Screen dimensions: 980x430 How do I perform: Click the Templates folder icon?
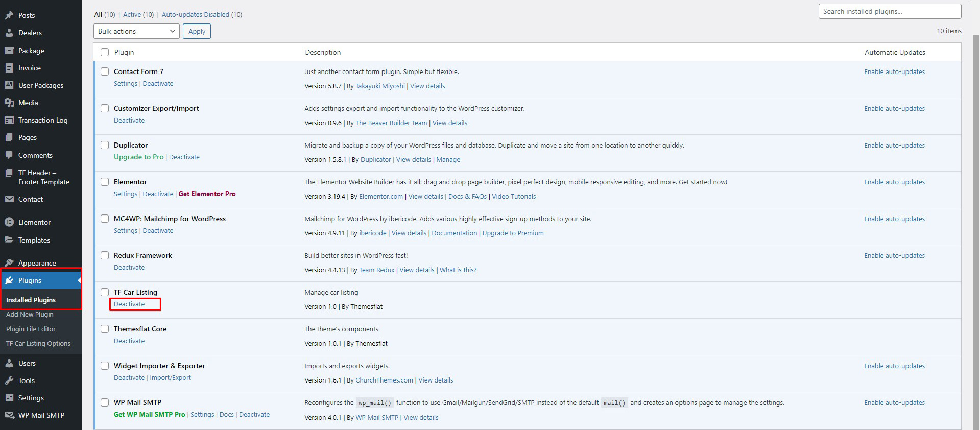pos(9,240)
